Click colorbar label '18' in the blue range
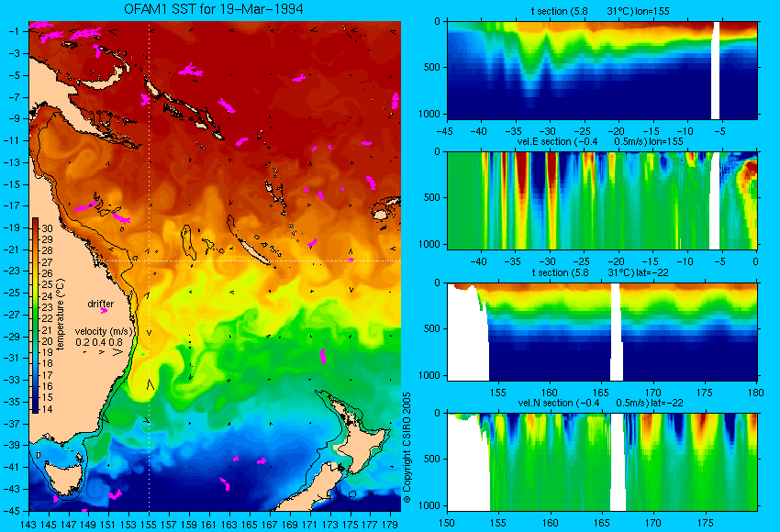780x532 pixels. tap(47, 364)
